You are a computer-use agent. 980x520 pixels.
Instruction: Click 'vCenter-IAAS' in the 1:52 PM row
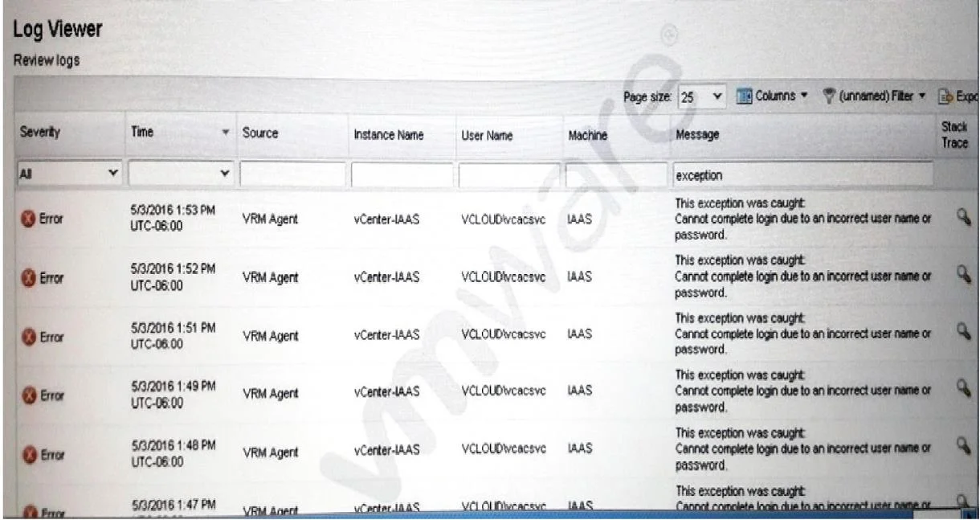click(x=387, y=276)
